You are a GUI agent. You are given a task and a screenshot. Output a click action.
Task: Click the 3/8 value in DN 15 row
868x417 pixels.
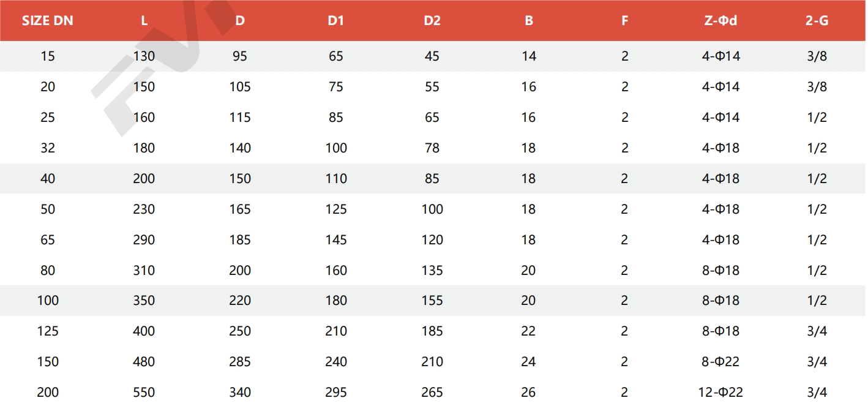[x=817, y=56]
